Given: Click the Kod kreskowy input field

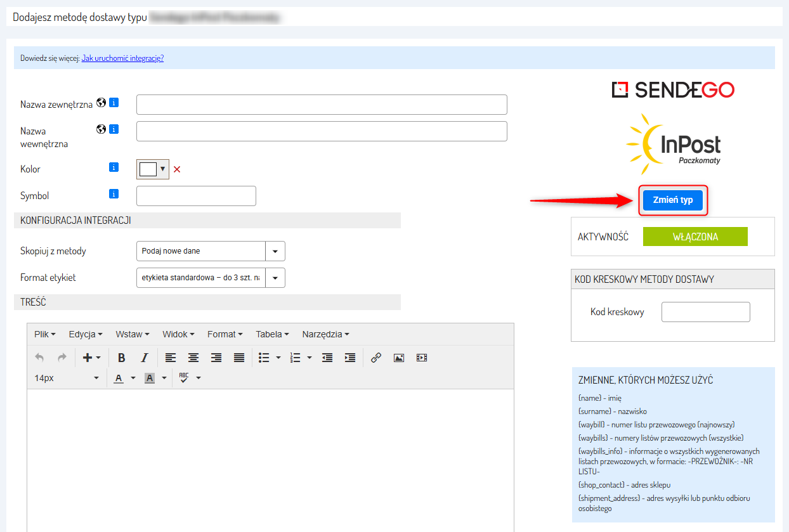Looking at the screenshot, I should click(x=705, y=312).
